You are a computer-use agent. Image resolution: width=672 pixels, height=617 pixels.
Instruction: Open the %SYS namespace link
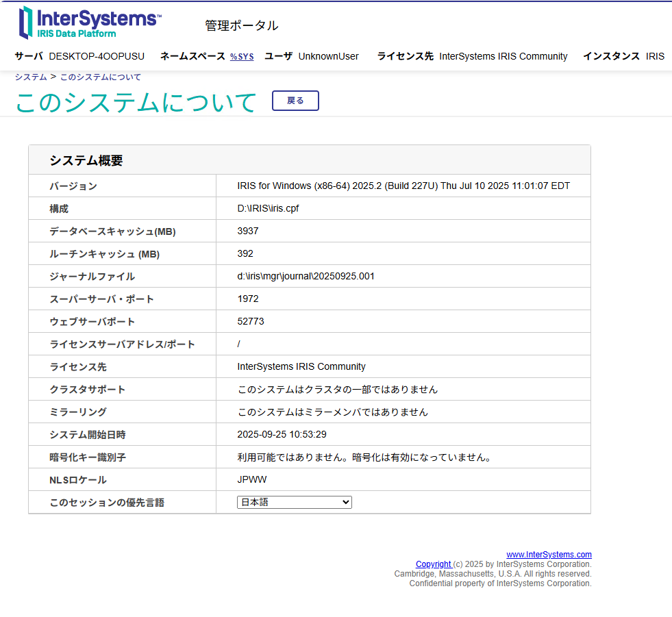241,57
